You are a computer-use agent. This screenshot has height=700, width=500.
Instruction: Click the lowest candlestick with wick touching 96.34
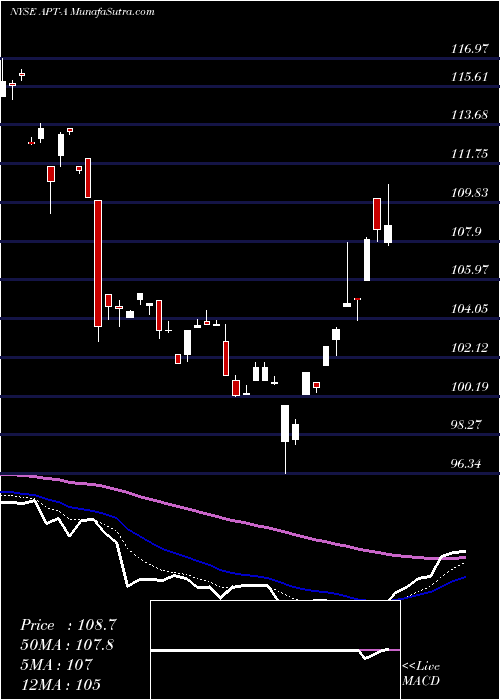coord(285,439)
